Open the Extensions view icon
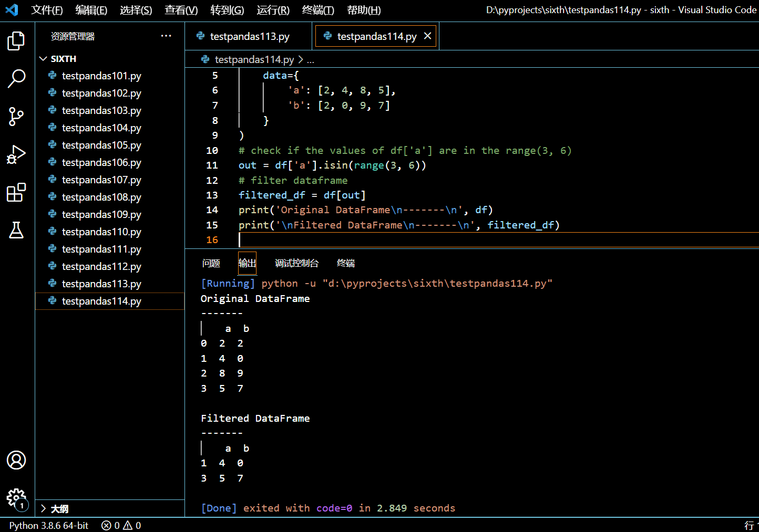The width and height of the screenshot is (759, 532). (x=16, y=192)
